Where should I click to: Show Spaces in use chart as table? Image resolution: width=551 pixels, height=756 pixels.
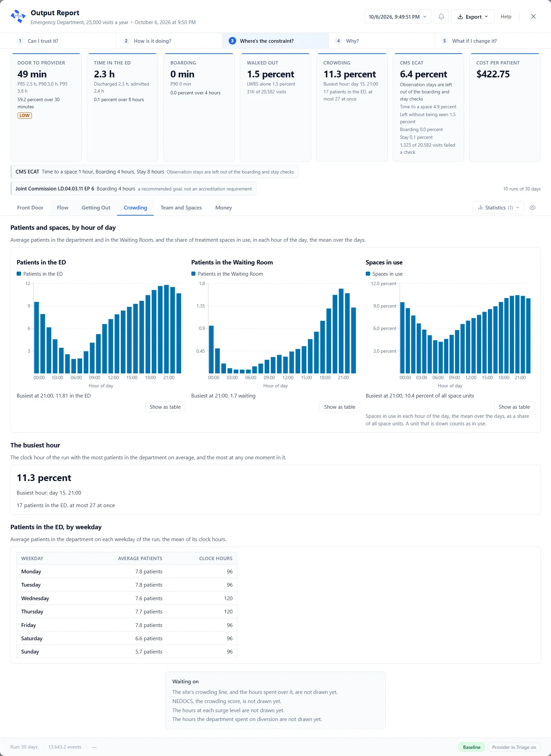click(x=514, y=407)
